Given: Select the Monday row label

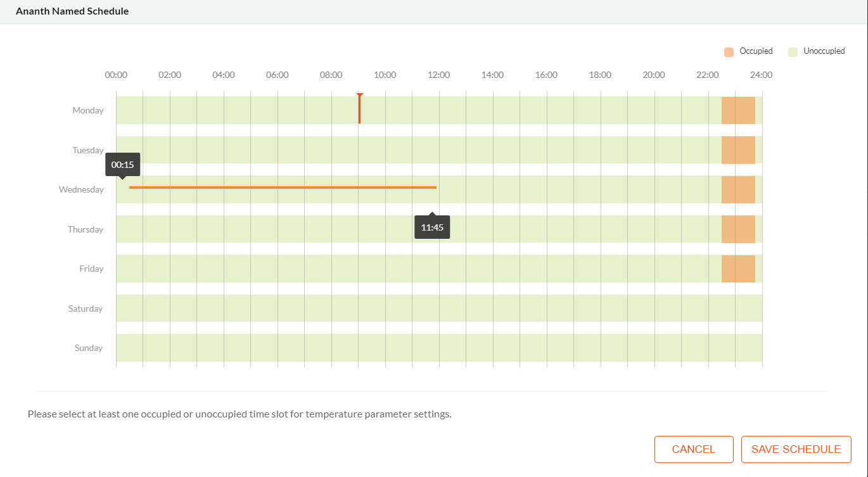Looking at the screenshot, I should (x=87, y=110).
